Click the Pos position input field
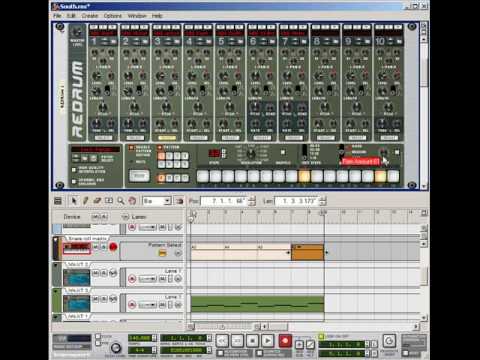 point(225,201)
